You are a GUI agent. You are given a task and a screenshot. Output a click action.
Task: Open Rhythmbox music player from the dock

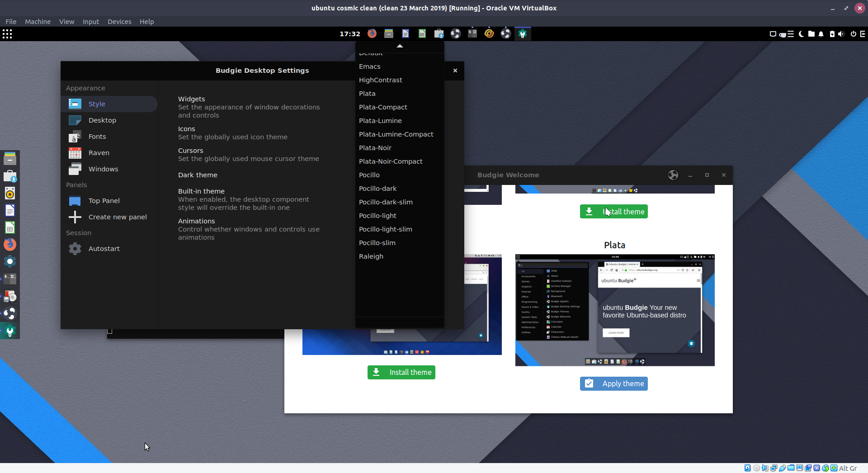(10, 193)
